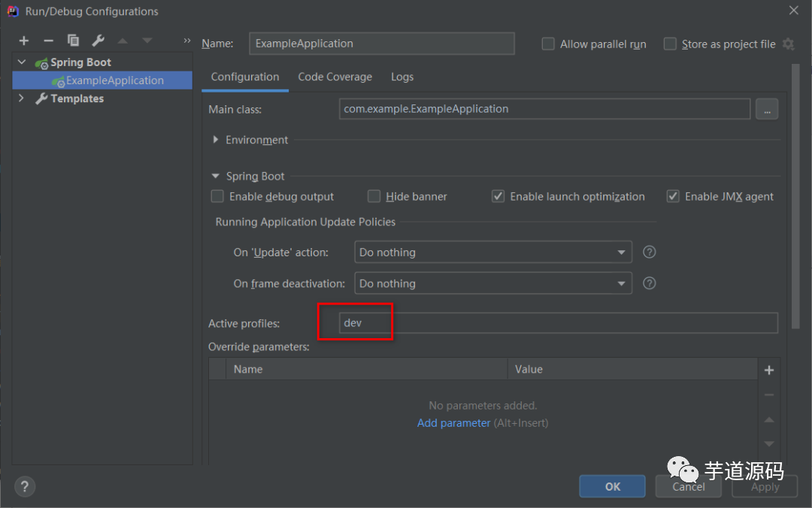Focus the Main class field
Viewport: 812px width, 508px height.
coord(545,109)
